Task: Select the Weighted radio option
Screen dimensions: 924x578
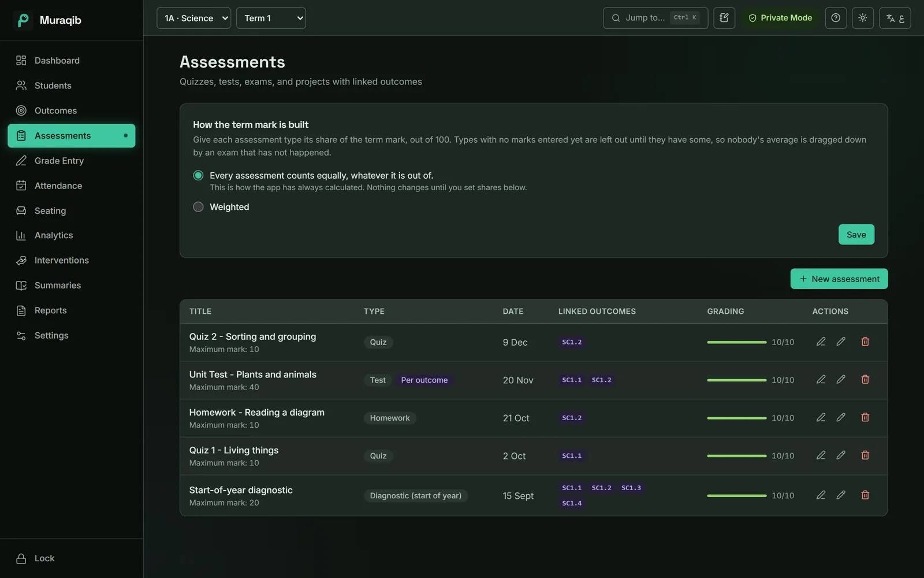Action: [x=198, y=207]
